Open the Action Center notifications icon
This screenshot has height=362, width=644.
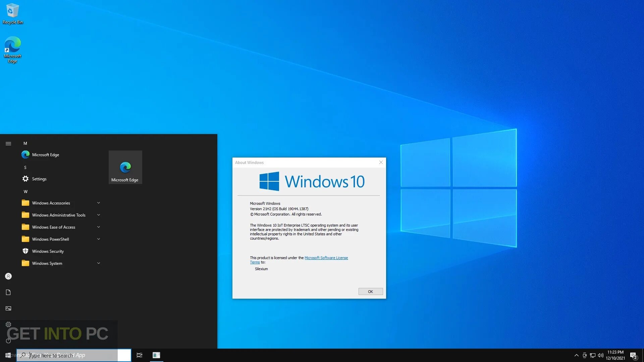633,355
